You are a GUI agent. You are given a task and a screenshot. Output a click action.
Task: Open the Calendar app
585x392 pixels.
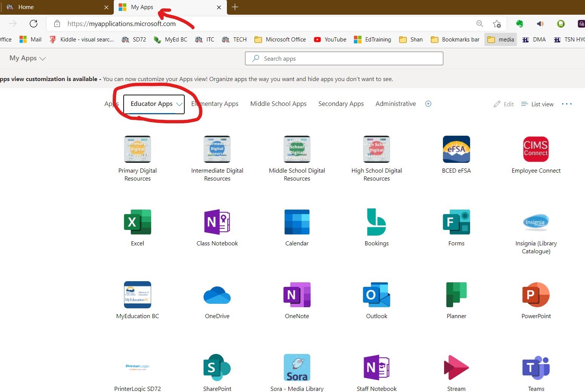click(297, 222)
